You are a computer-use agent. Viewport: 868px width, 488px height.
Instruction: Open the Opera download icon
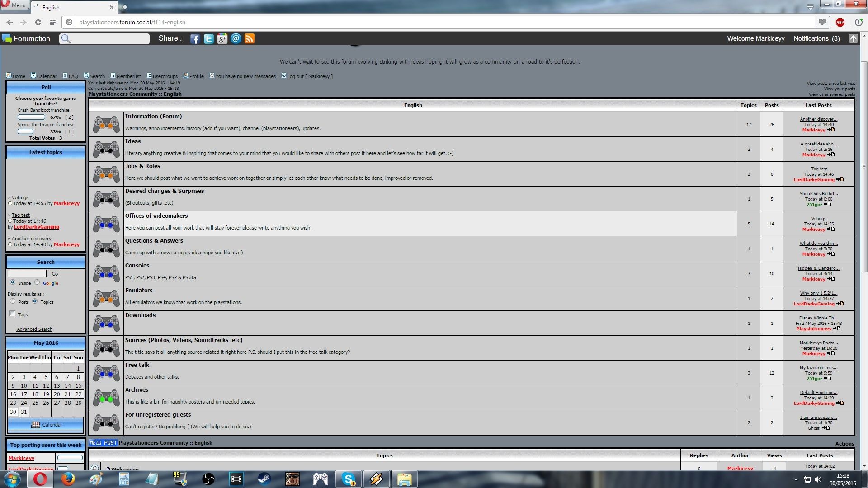[859, 22]
